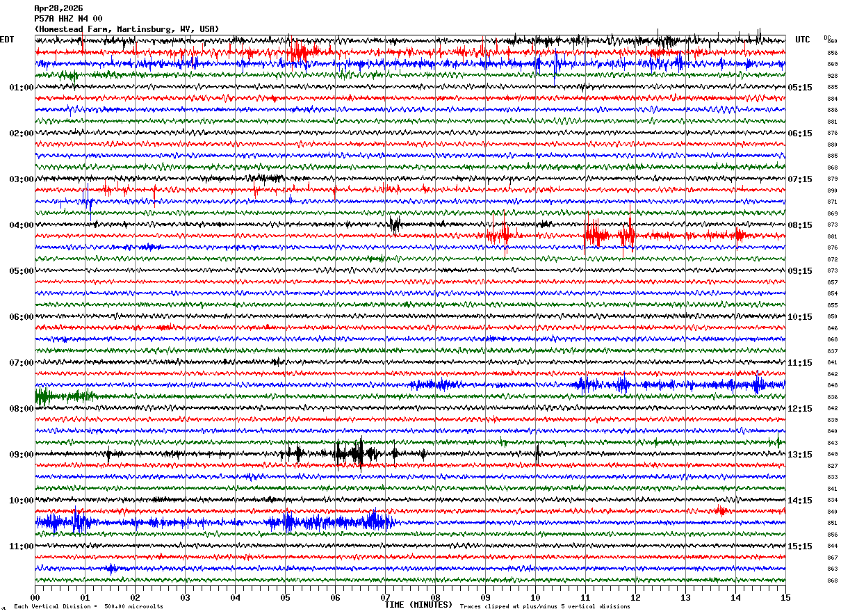Click the minute 09 axis tick label

[x=485, y=597]
